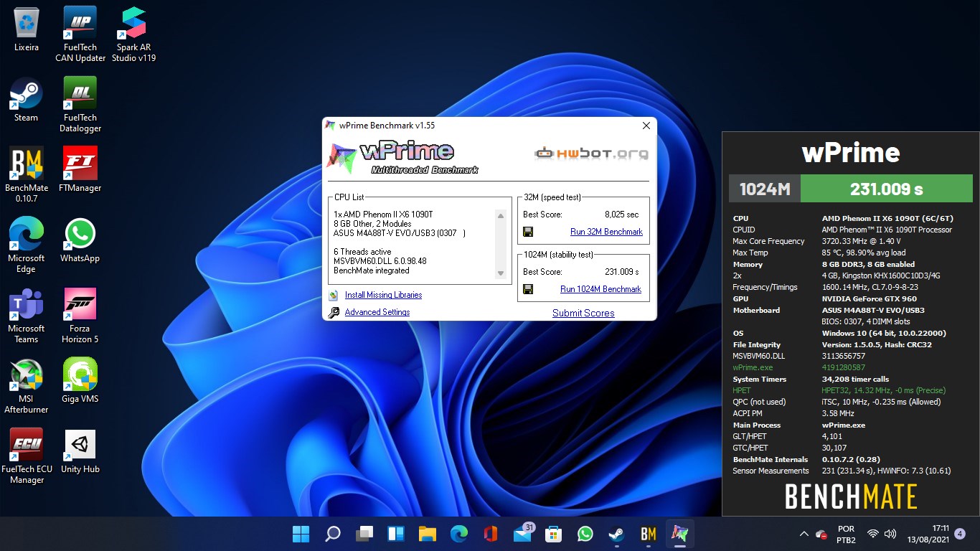The height and width of the screenshot is (551, 980).
Task: Open taskbar Search
Action: [332, 534]
